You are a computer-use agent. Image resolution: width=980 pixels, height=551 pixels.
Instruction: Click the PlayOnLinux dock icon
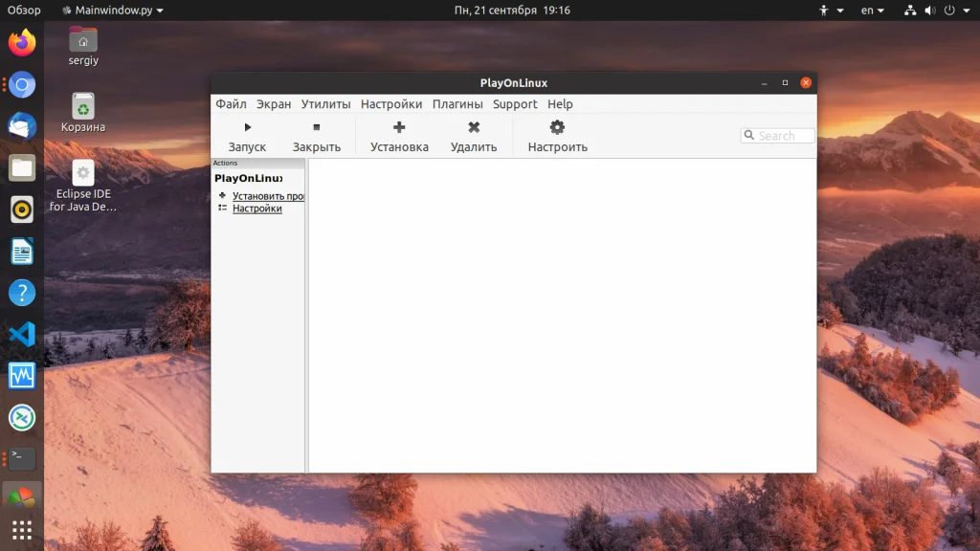[x=22, y=497]
